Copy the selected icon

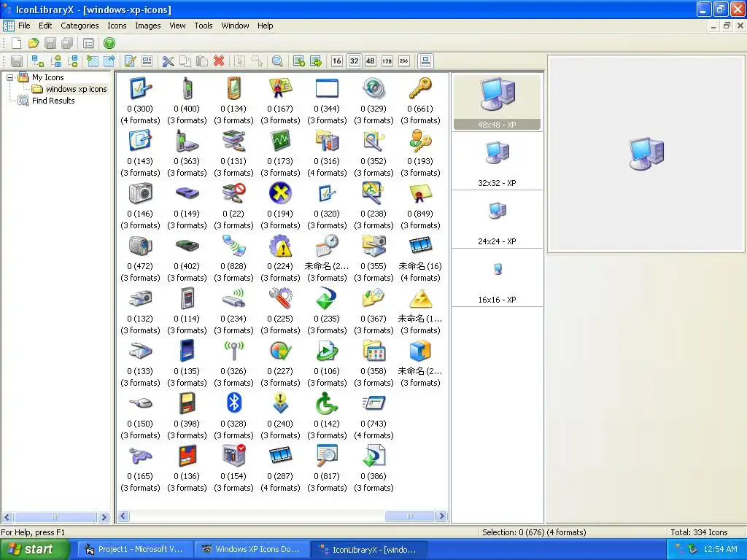(x=185, y=61)
